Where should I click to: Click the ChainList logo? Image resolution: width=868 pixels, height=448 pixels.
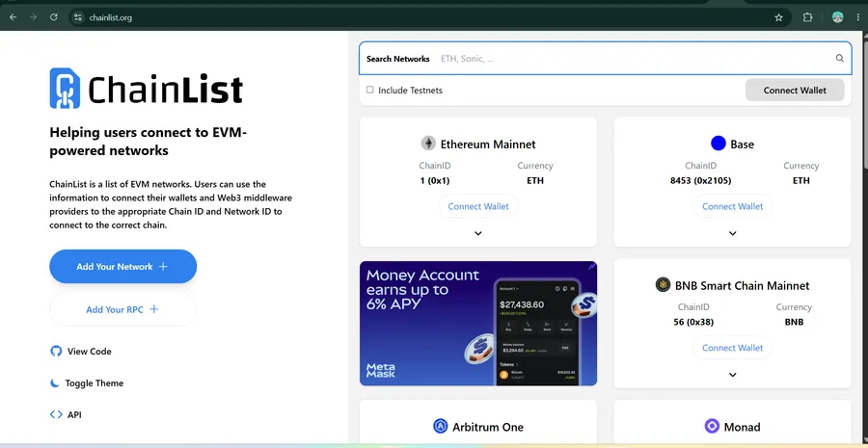coord(147,89)
